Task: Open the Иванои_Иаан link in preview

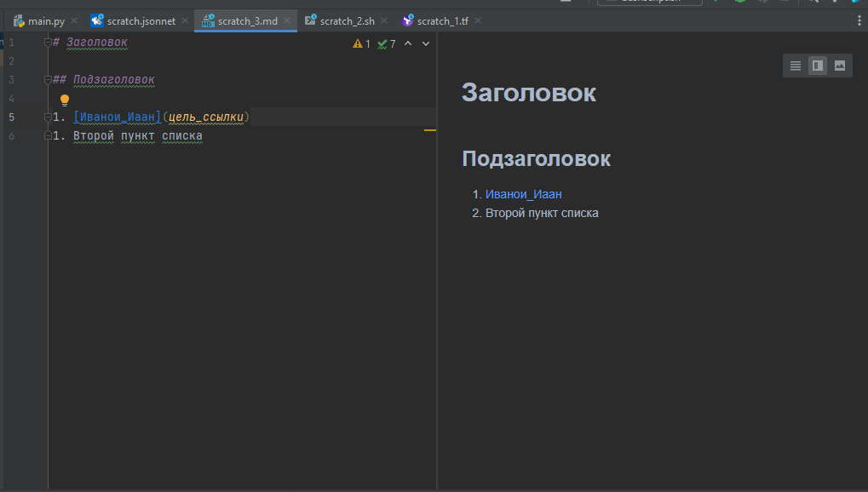Action: [x=526, y=194]
